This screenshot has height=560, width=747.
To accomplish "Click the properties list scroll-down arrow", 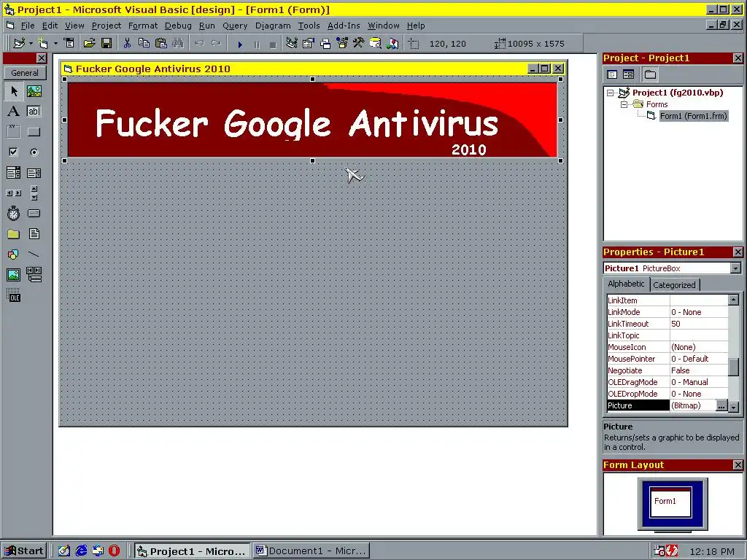I will (734, 407).
